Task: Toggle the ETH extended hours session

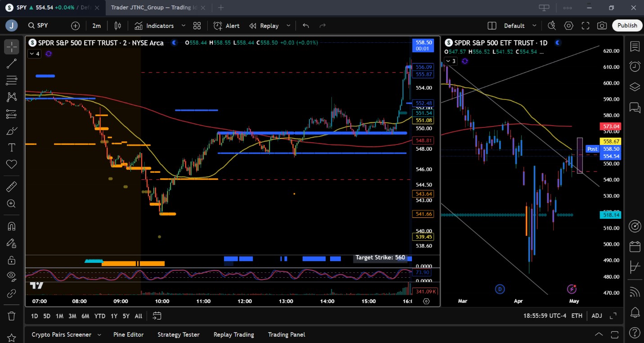Action: [577, 316]
